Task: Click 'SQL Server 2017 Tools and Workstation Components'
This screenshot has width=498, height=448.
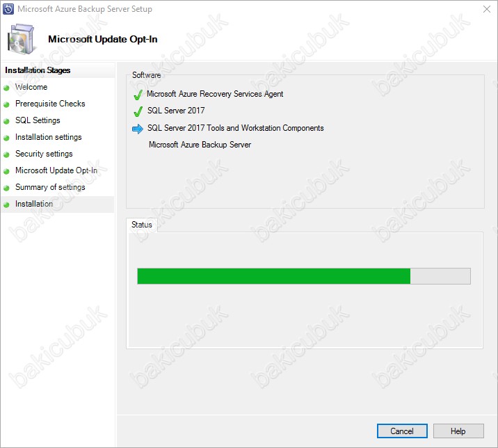Action: (235, 128)
